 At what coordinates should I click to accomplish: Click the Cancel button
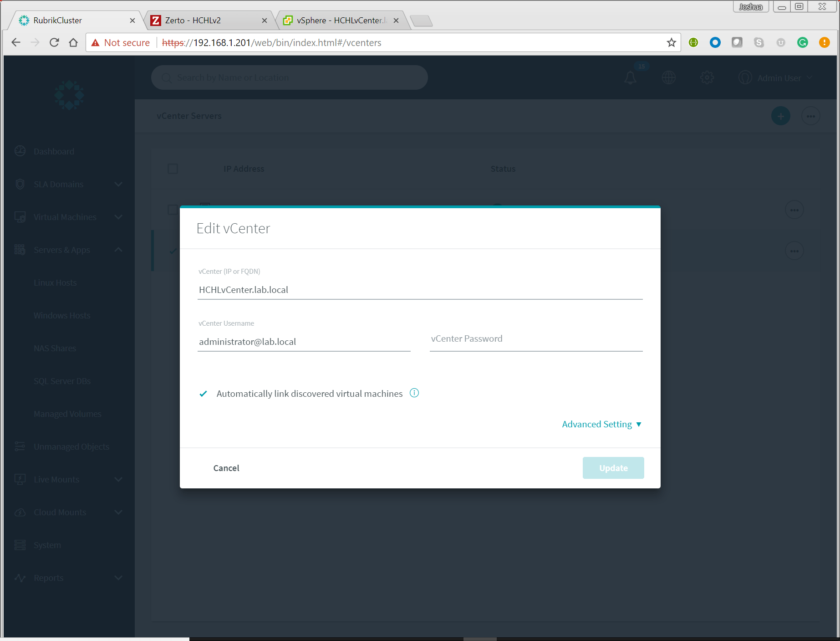tap(226, 467)
